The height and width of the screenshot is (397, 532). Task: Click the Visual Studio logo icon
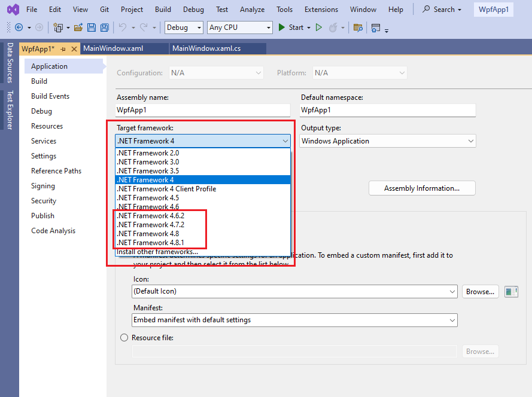pos(13,10)
